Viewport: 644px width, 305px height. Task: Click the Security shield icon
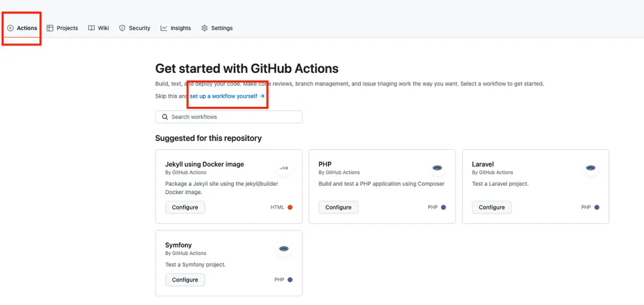point(122,28)
